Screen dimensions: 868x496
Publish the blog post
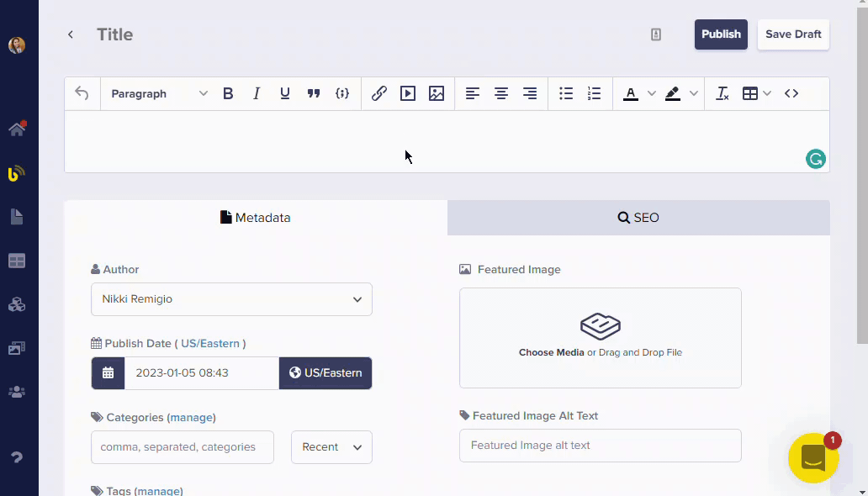(721, 34)
